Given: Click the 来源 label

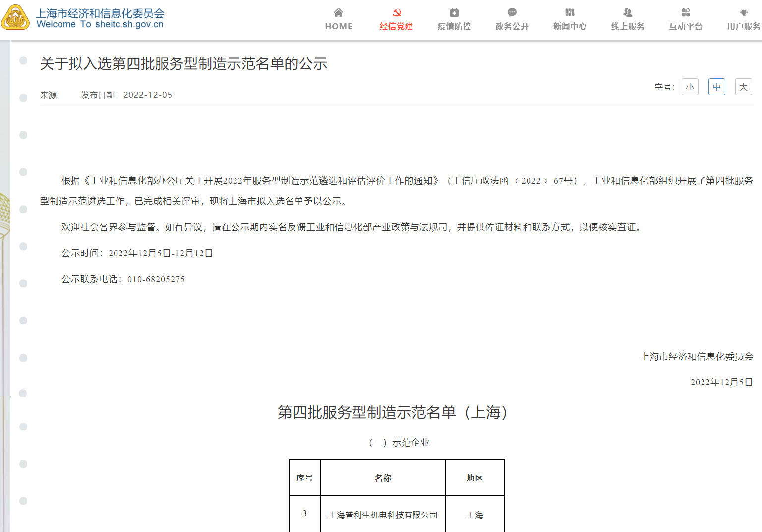Looking at the screenshot, I should tap(50, 95).
